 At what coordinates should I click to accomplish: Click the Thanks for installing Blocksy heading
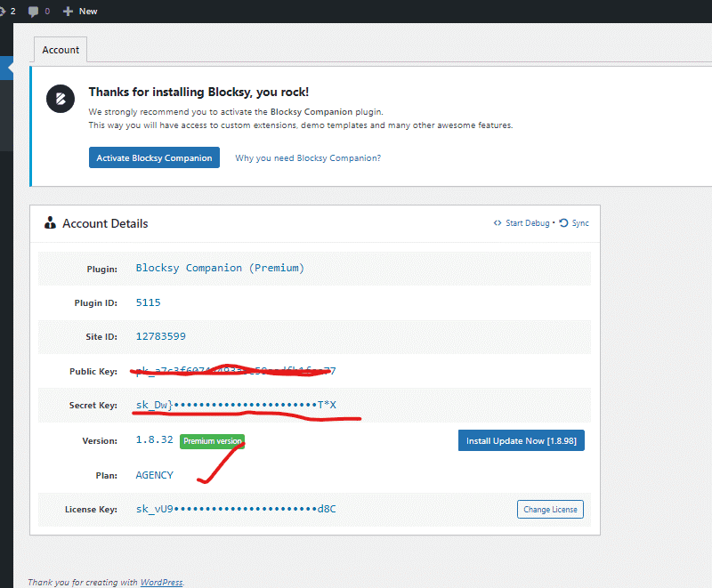198,93
